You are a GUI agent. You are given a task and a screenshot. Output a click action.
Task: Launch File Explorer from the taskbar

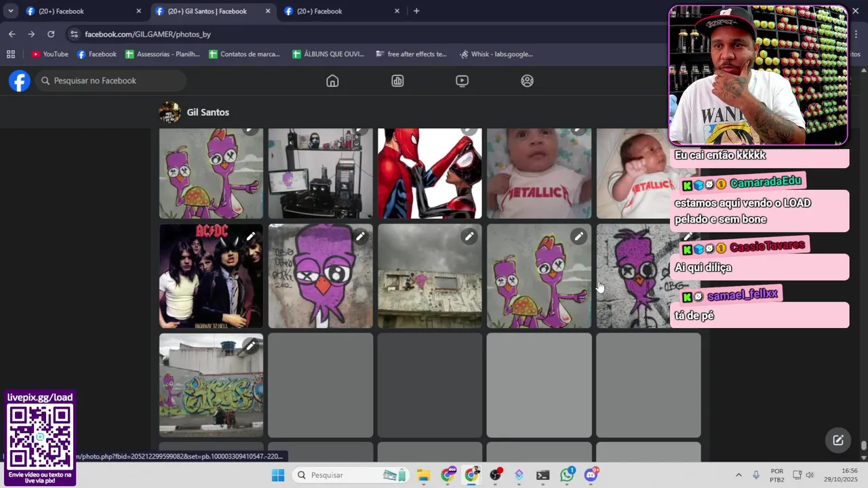tap(423, 475)
